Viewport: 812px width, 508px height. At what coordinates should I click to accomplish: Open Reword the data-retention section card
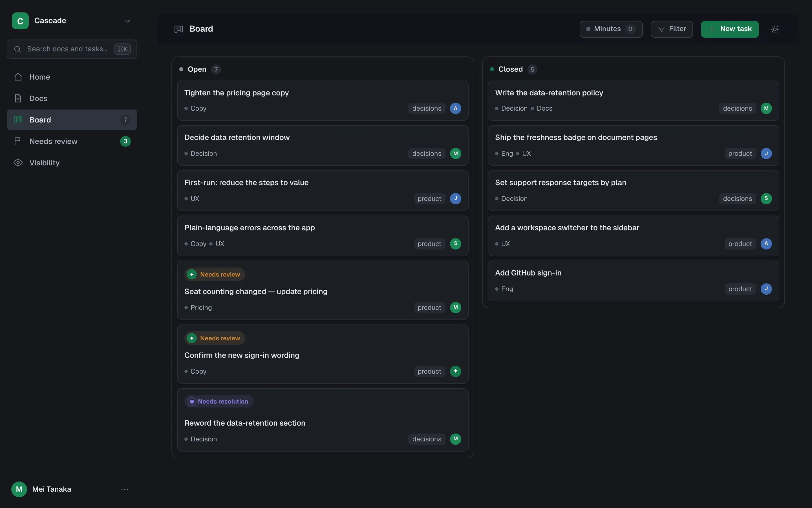click(323, 420)
